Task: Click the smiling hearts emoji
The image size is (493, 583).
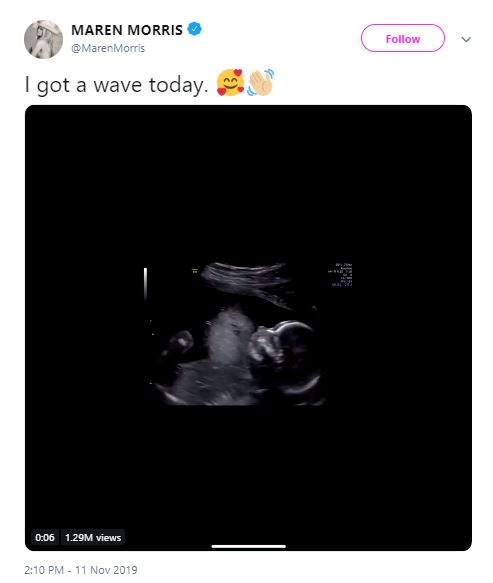Action: tap(231, 83)
